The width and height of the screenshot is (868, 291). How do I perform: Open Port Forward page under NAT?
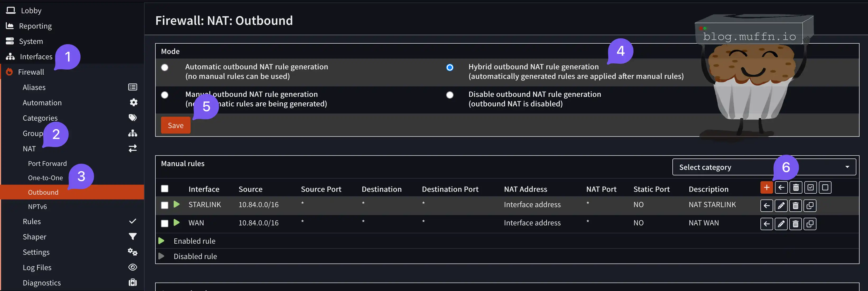pyautogui.click(x=47, y=163)
